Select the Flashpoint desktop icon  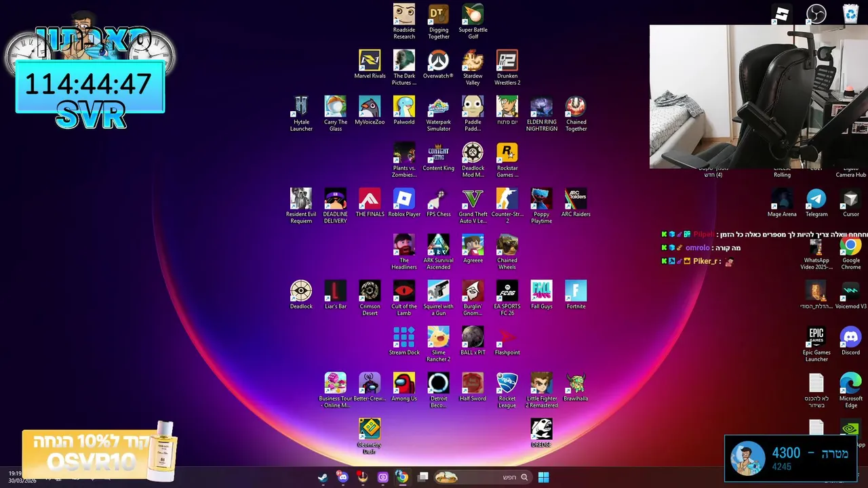507,337
